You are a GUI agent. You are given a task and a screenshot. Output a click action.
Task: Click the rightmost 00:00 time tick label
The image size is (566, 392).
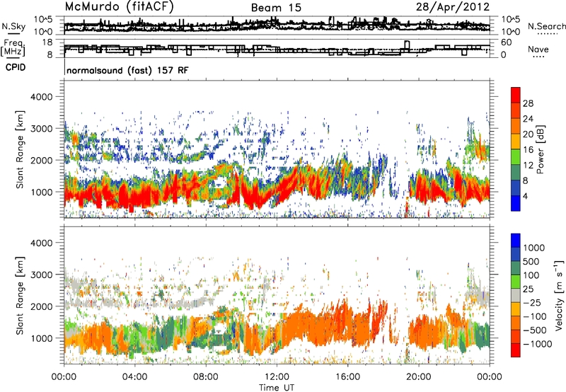(490, 377)
